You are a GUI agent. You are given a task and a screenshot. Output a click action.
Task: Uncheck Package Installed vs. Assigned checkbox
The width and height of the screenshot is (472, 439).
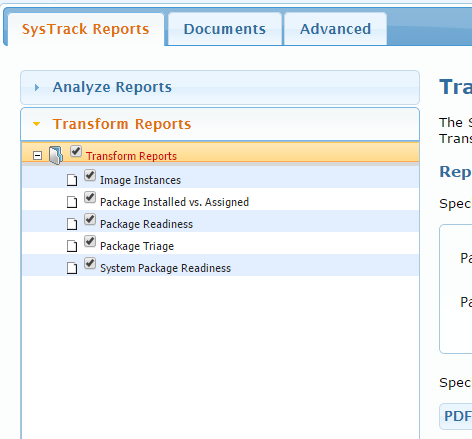click(90, 197)
